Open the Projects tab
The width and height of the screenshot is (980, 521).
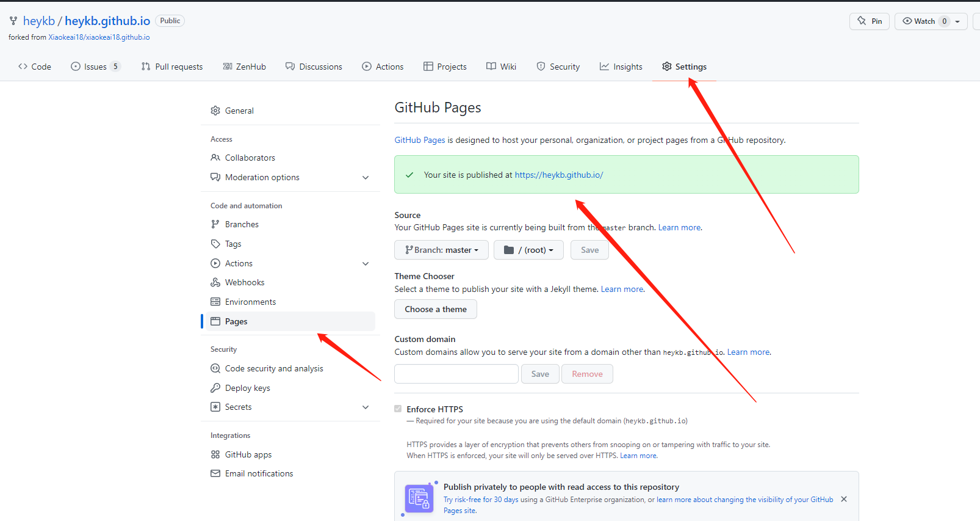(x=445, y=67)
